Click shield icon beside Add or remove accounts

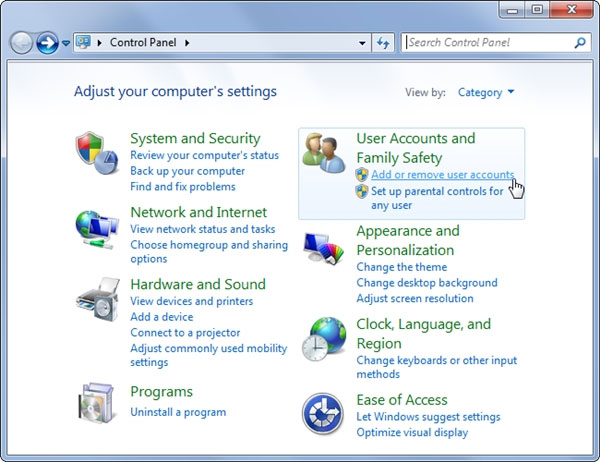click(x=362, y=175)
